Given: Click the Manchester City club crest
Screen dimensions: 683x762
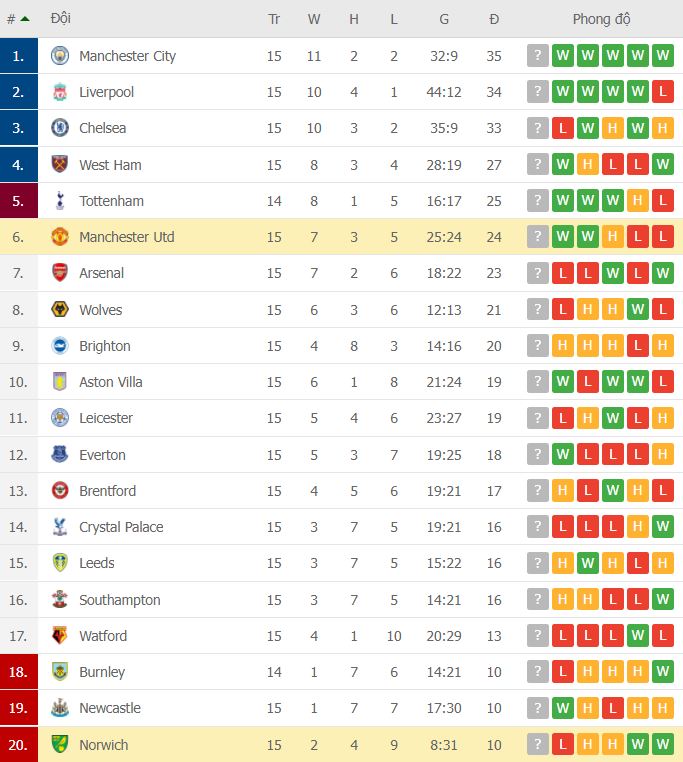Looking at the screenshot, I should (60, 55).
